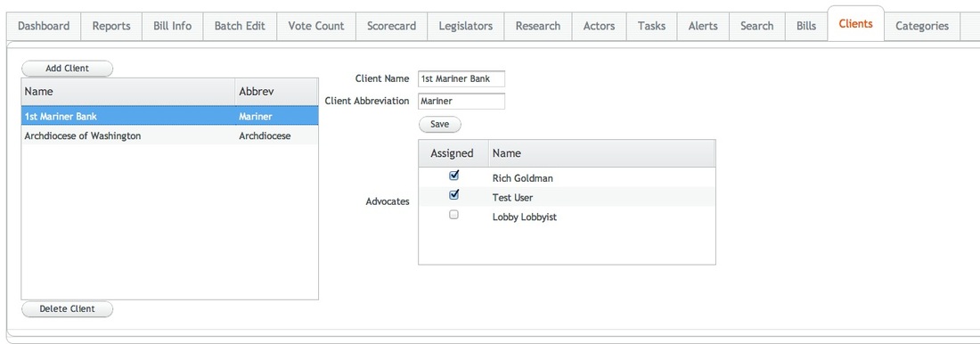The width and height of the screenshot is (980, 344).
Task: Sort client list by Abbrev column header
Action: point(277,91)
